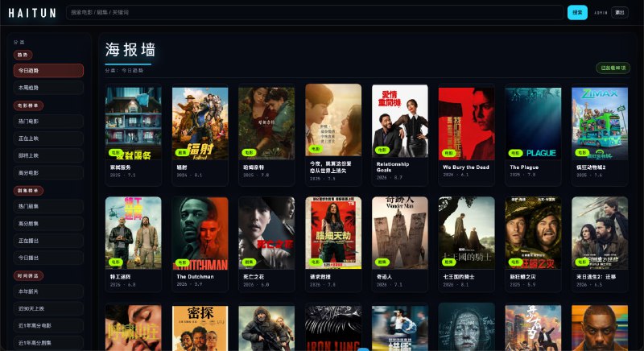Select 本周趋势 category
The width and height of the screenshot is (644, 351).
(48, 88)
